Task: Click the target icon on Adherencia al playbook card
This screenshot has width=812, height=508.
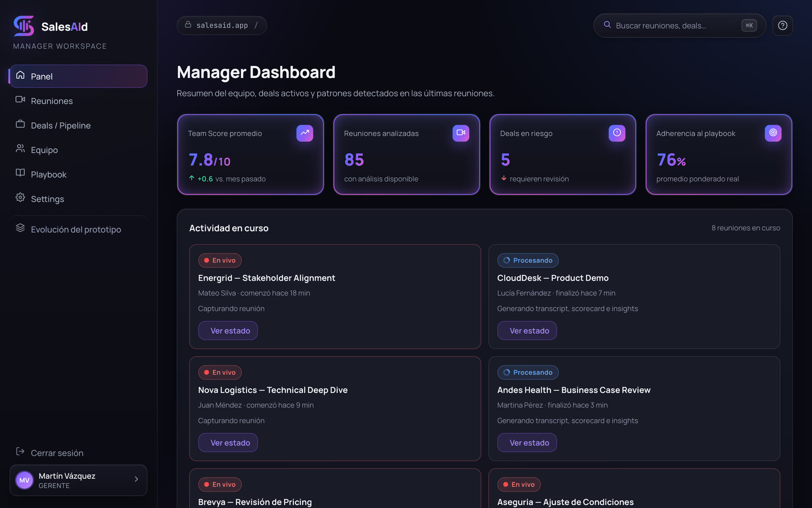Action: pyautogui.click(x=773, y=133)
